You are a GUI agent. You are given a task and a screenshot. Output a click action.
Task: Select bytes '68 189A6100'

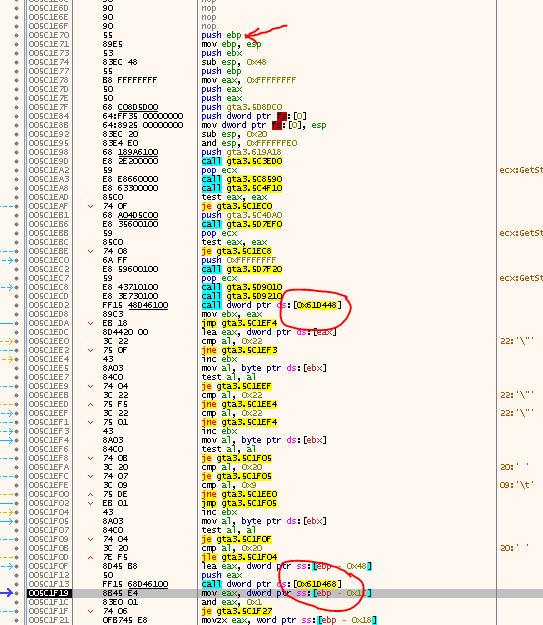pos(130,152)
